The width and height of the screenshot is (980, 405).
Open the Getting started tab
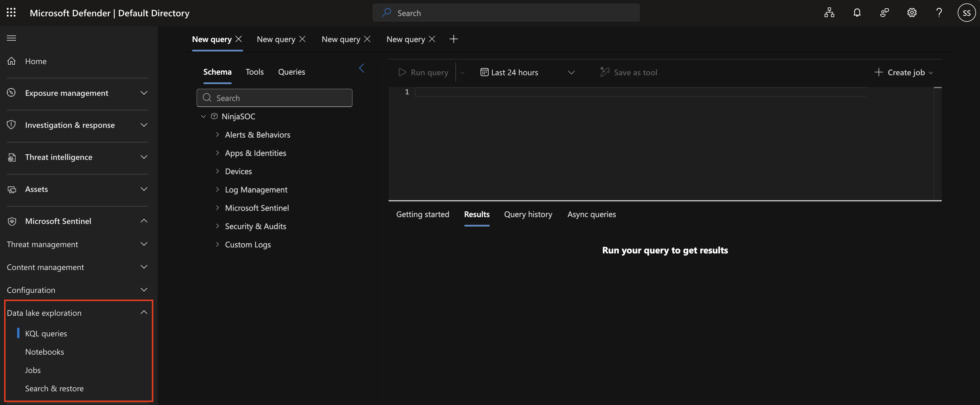(x=423, y=214)
